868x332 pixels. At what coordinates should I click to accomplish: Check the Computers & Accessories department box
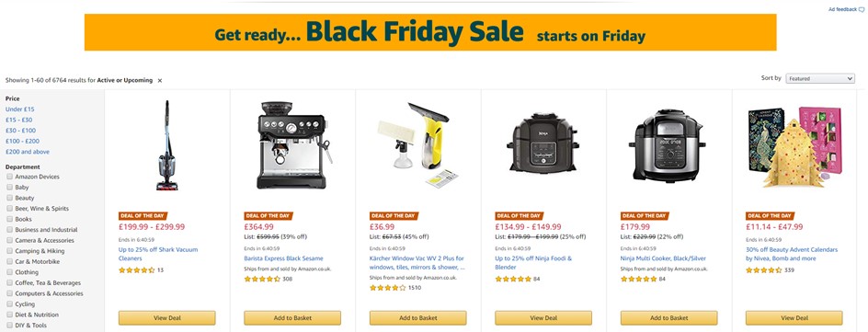click(9, 293)
